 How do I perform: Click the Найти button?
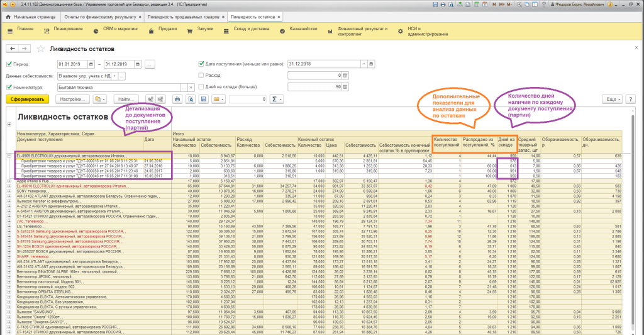[127, 99]
